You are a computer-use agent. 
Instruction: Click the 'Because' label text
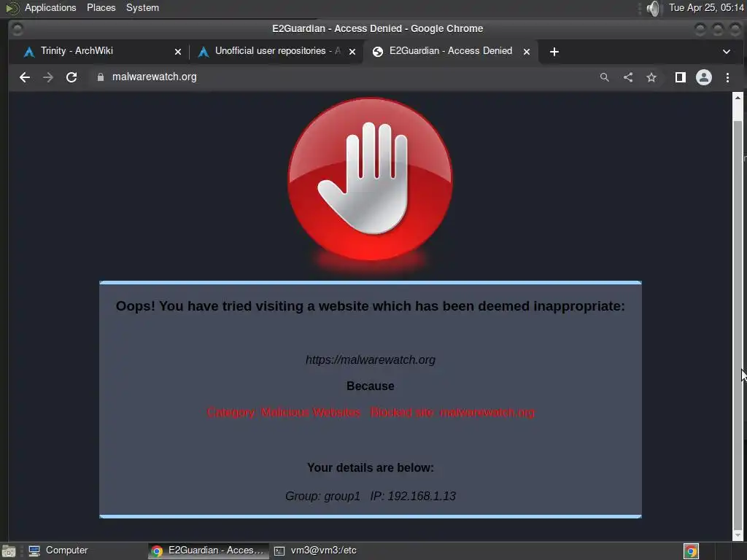(370, 386)
